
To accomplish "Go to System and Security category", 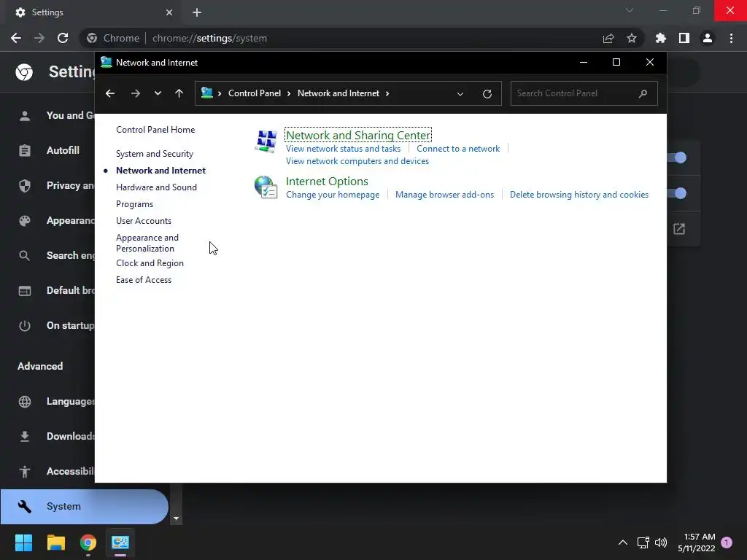I will click(155, 154).
